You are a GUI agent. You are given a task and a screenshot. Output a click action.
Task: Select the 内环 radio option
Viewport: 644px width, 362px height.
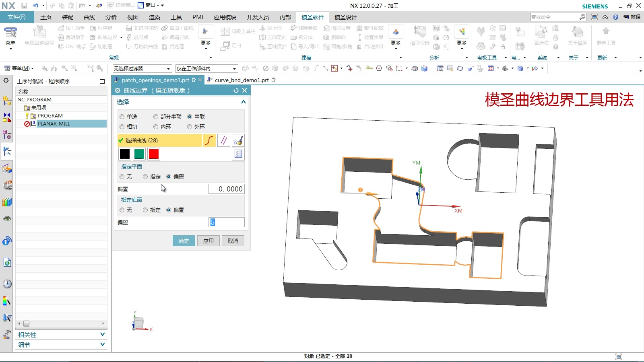[x=156, y=127]
